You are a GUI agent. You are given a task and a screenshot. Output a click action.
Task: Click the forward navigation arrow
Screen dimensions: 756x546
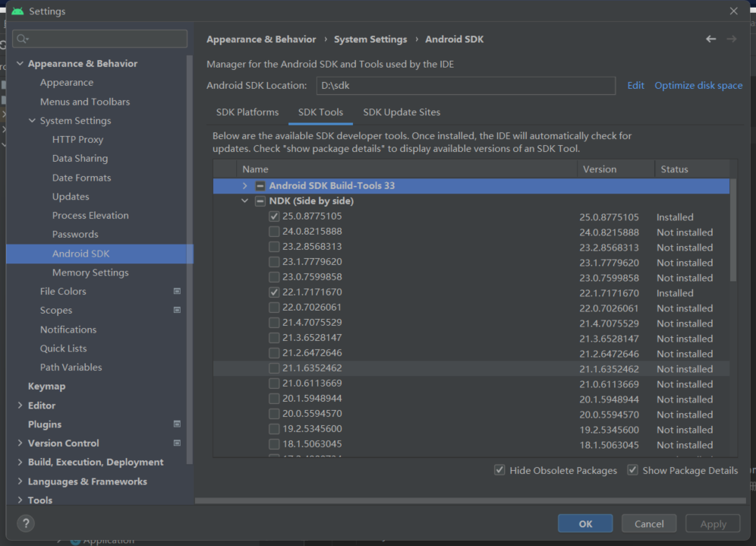(x=732, y=39)
